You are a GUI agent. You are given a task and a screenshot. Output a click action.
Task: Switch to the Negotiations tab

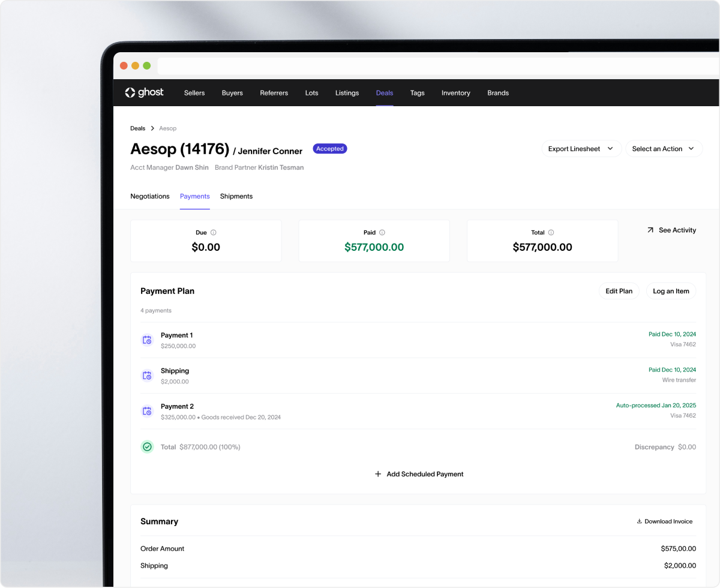(150, 196)
